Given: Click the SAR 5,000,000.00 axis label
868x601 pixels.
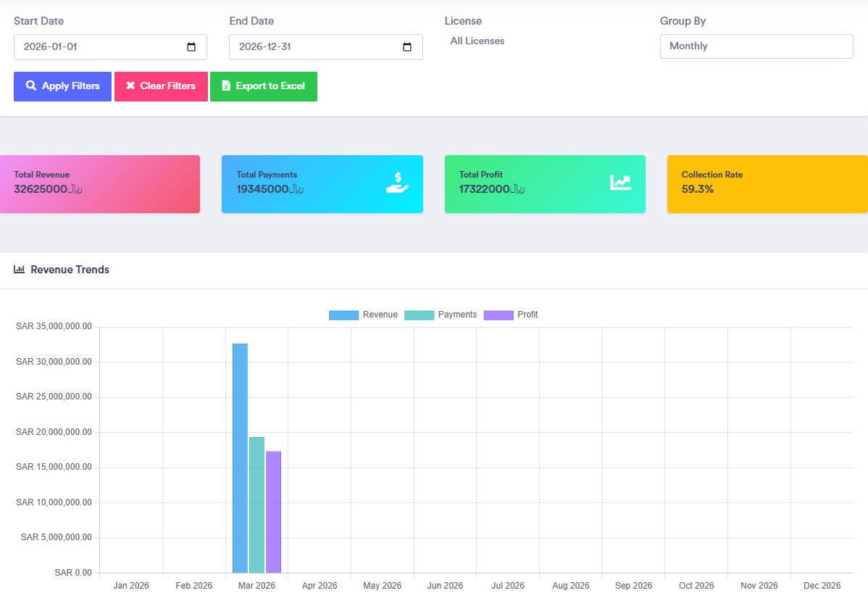Looking at the screenshot, I should (57, 537).
